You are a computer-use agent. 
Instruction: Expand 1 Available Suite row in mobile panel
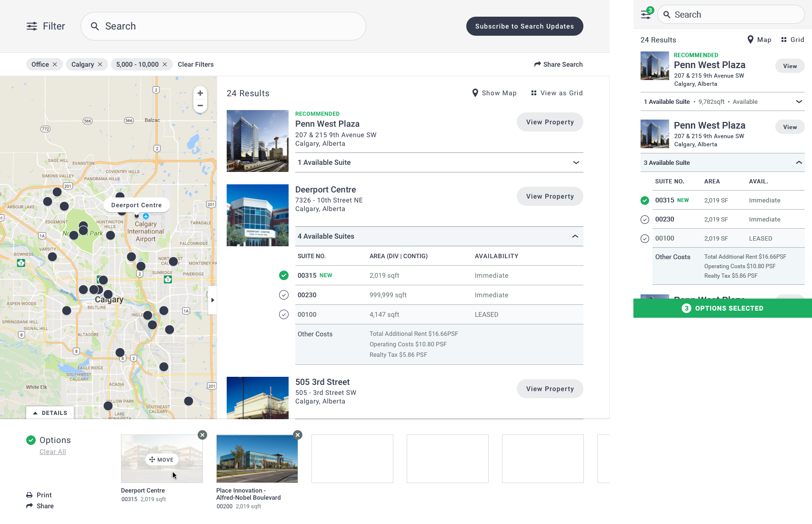coord(722,101)
